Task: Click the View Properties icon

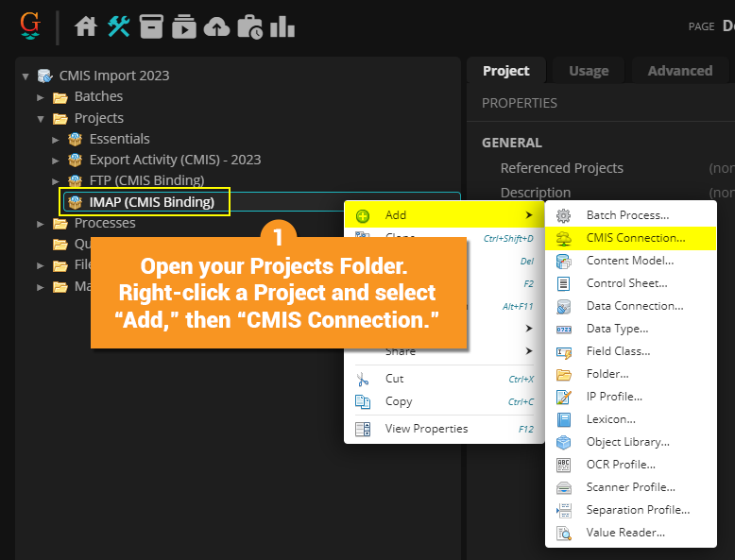Action: pos(363,429)
